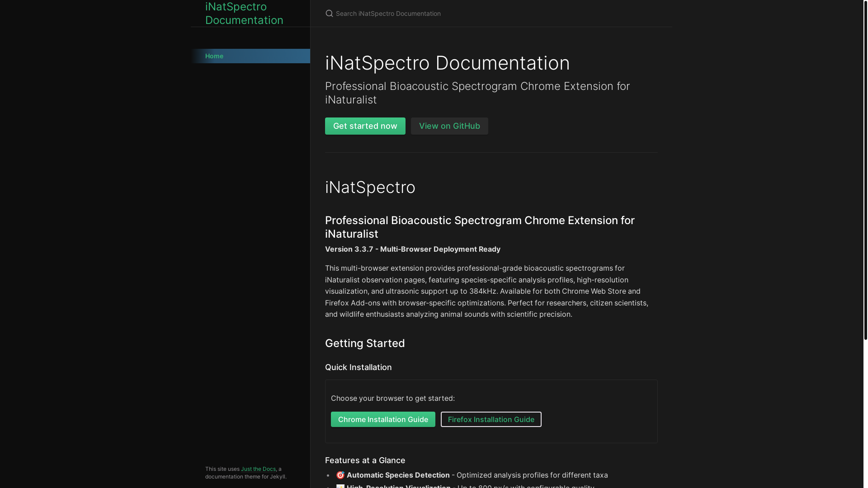Click the Version 3.3.7 text line

413,249
